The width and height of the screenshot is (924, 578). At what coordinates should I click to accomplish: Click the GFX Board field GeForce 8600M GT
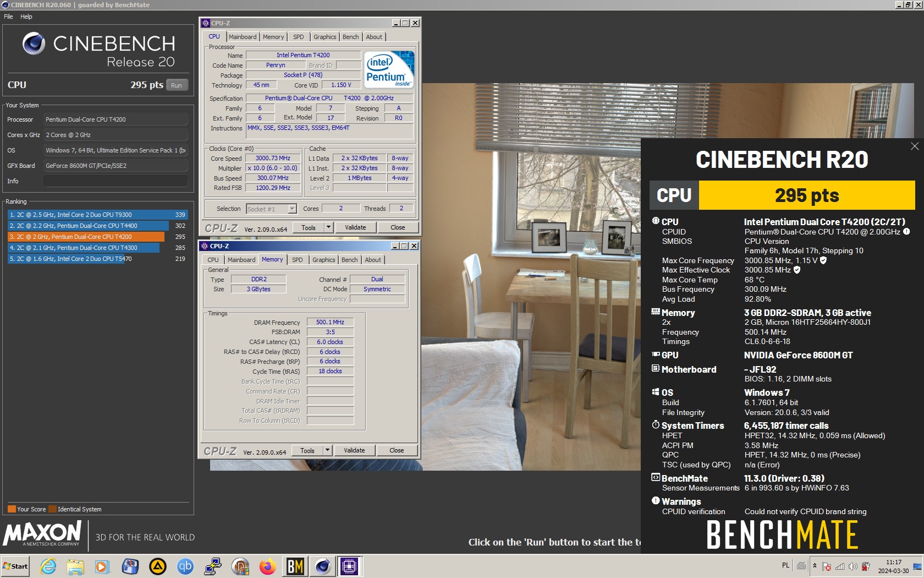coord(116,166)
